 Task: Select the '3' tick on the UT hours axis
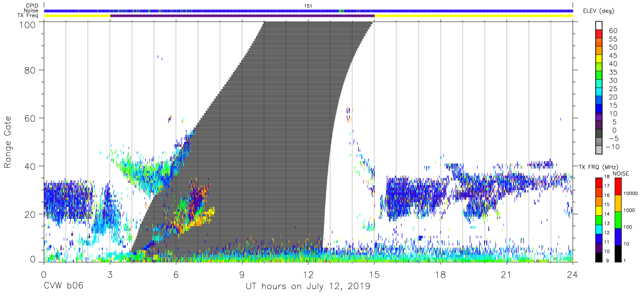tap(110, 274)
